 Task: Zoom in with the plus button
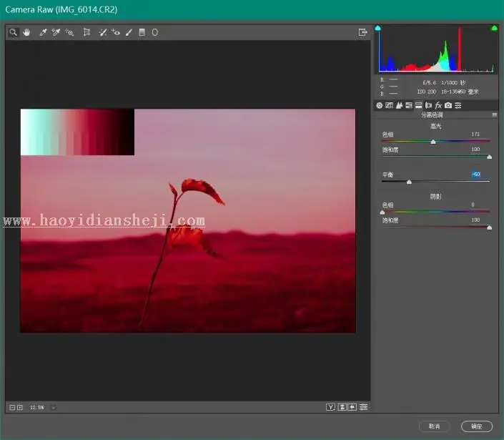tap(20, 408)
